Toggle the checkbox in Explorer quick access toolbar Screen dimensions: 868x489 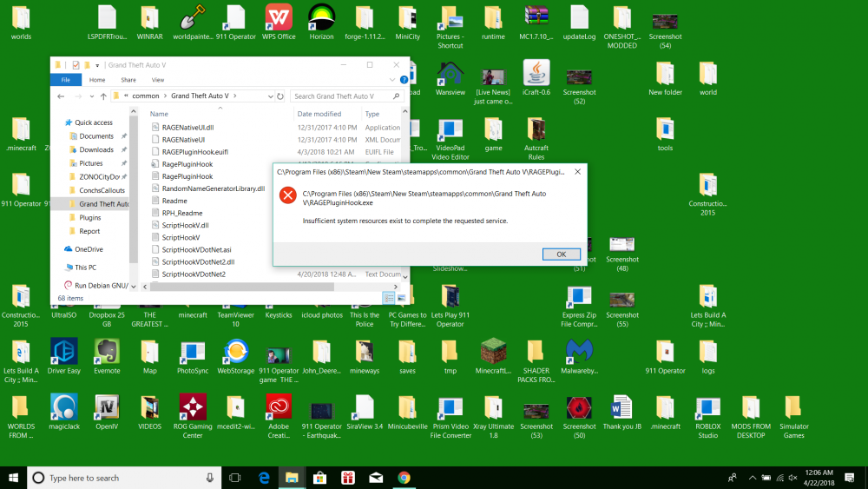[76, 65]
